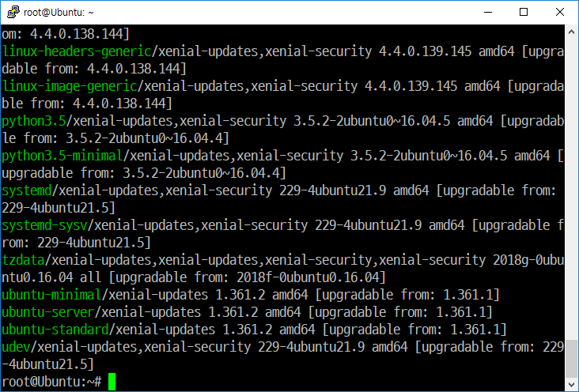Minimize the PuTTY window
Screen dimensions: 579x392
click(x=488, y=12)
